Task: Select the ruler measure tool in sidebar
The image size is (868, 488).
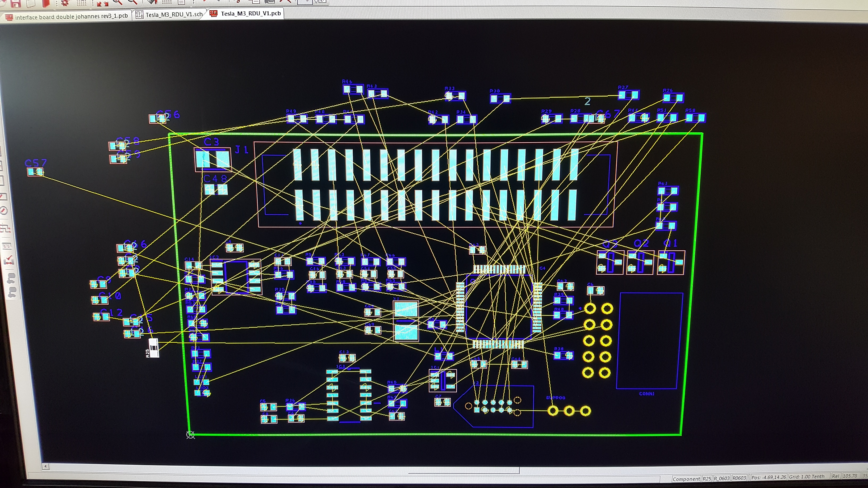Action: coord(7,245)
